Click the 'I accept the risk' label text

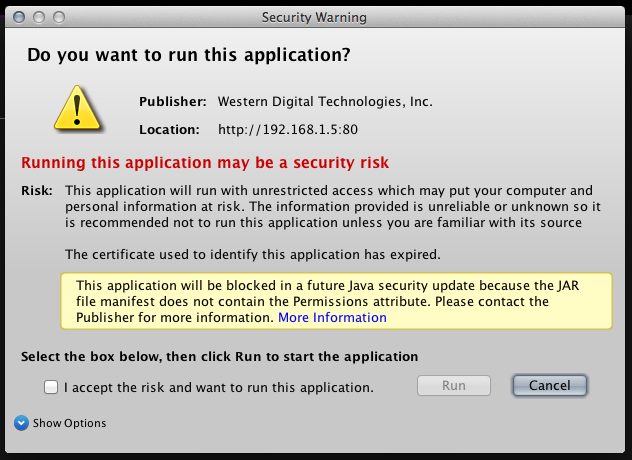click(x=218, y=387)
